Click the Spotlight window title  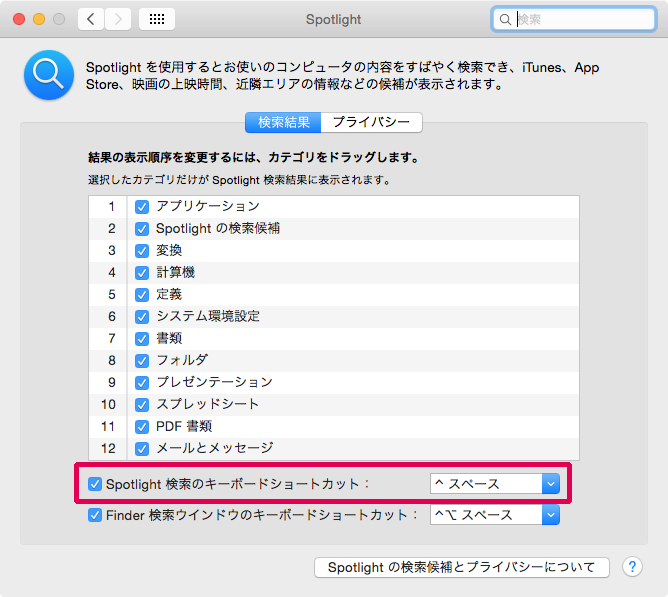pyautogui.click(x=334, y=20)
